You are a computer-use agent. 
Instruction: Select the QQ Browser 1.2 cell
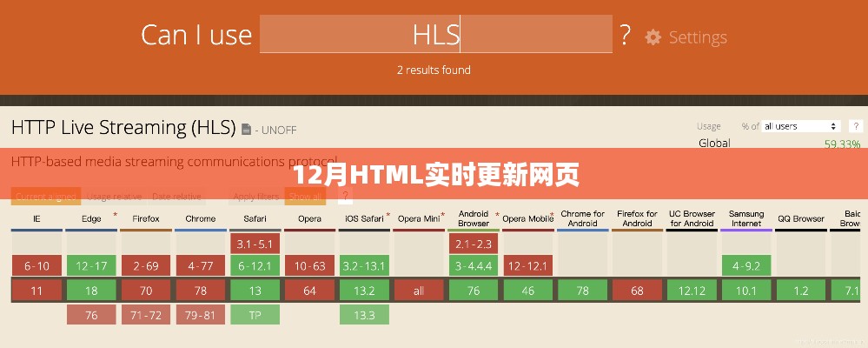point(800,291)
